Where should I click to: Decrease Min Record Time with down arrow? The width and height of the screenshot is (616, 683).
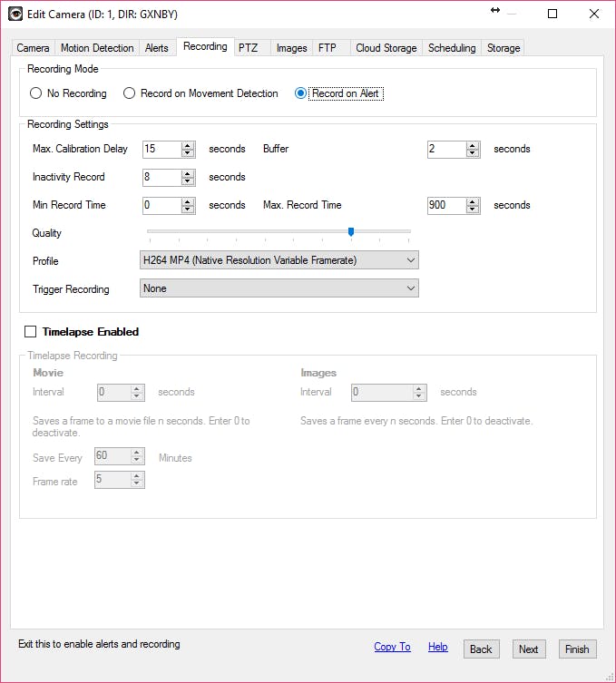click(188, 210)
